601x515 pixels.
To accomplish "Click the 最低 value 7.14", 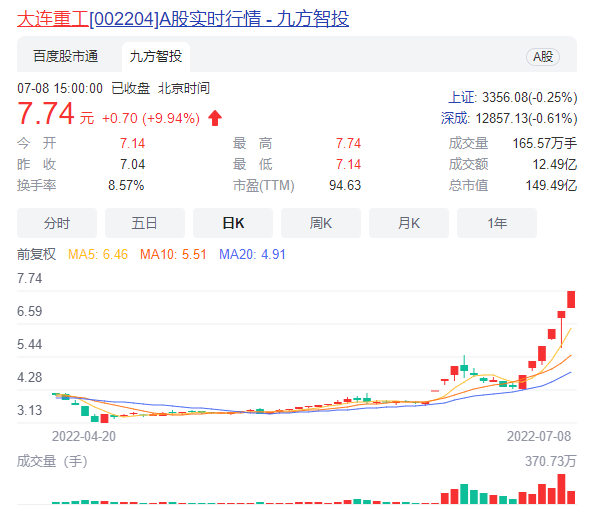I will tap(348, 164).
